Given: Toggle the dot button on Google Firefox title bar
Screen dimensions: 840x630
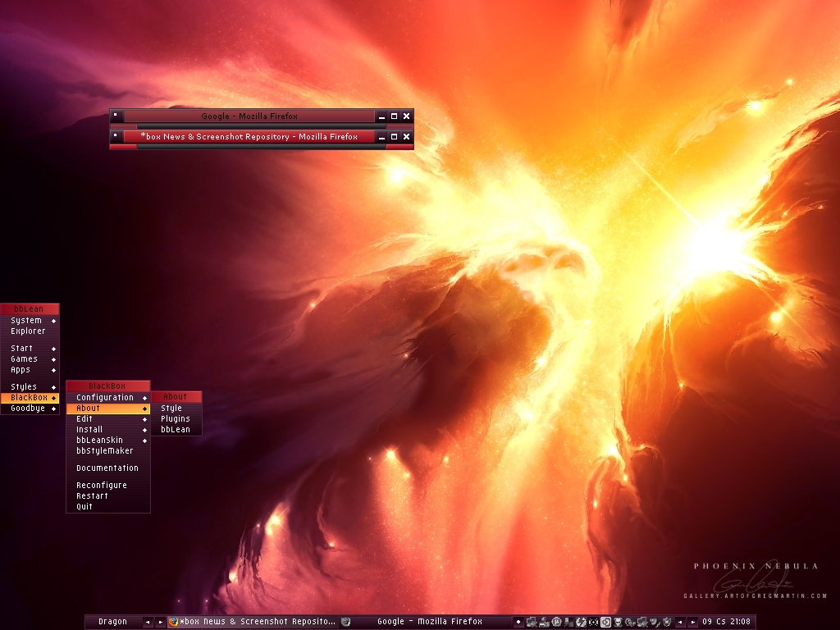Looking at the screenshot, I should point(116,115).
